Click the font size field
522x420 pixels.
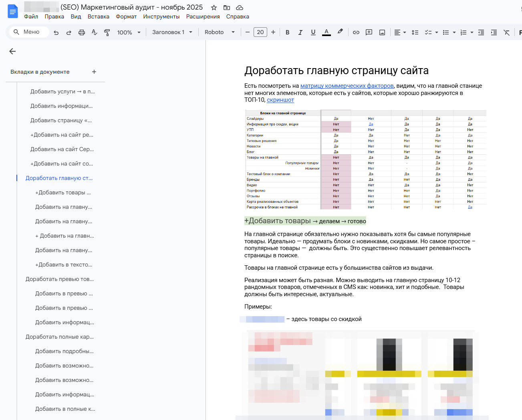point(260,32)
